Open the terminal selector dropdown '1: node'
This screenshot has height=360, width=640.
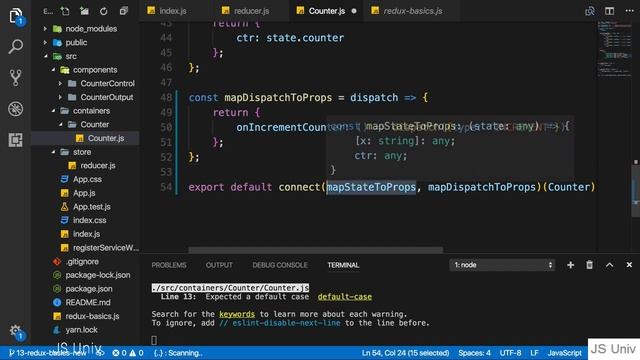coord(502,265)
